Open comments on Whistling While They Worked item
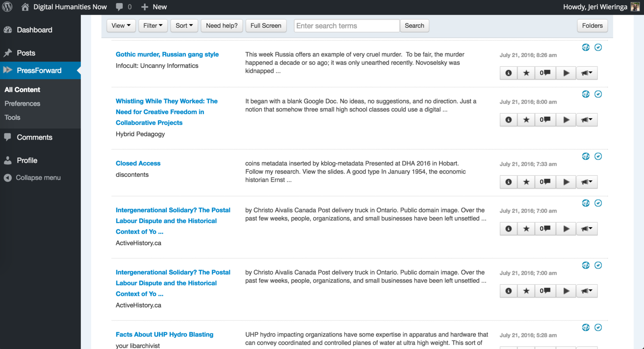This screenshot has width=644, height=349. [x=545, y=119]
